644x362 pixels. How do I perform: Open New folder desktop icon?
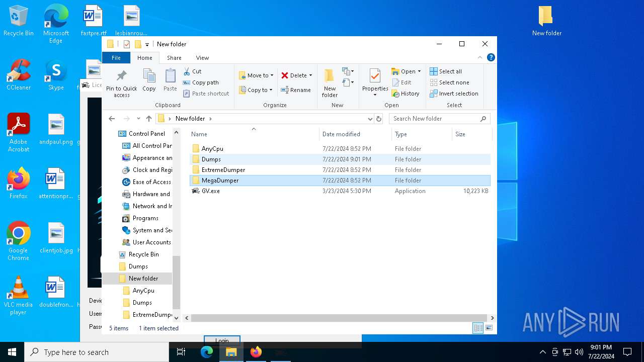click(x=547, y=21)
